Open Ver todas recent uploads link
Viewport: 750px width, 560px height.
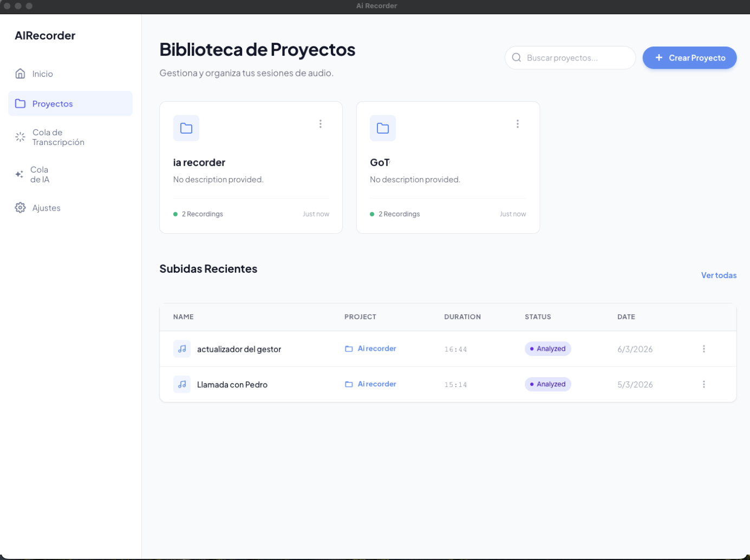[x=719, y=275]
